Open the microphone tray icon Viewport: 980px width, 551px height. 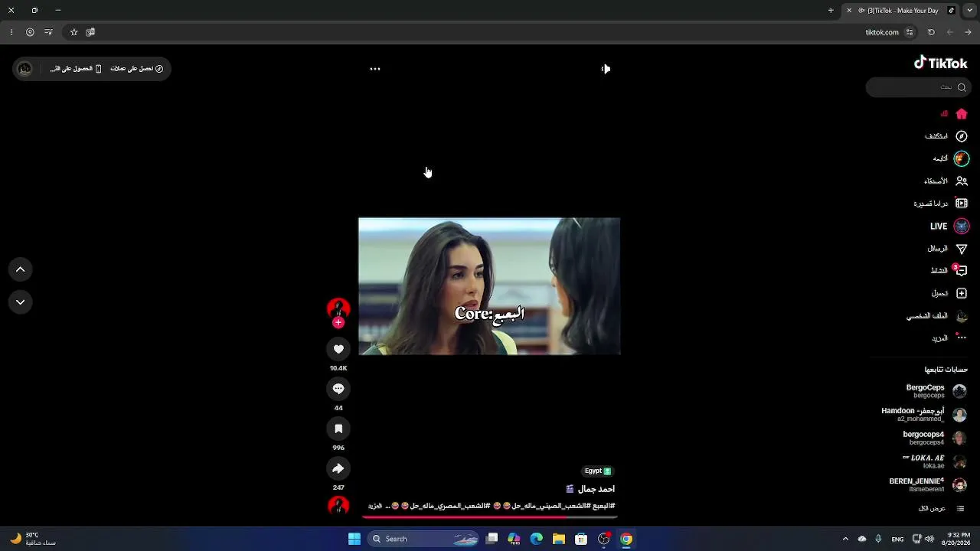pyautogui.click(x=878, y=539)
